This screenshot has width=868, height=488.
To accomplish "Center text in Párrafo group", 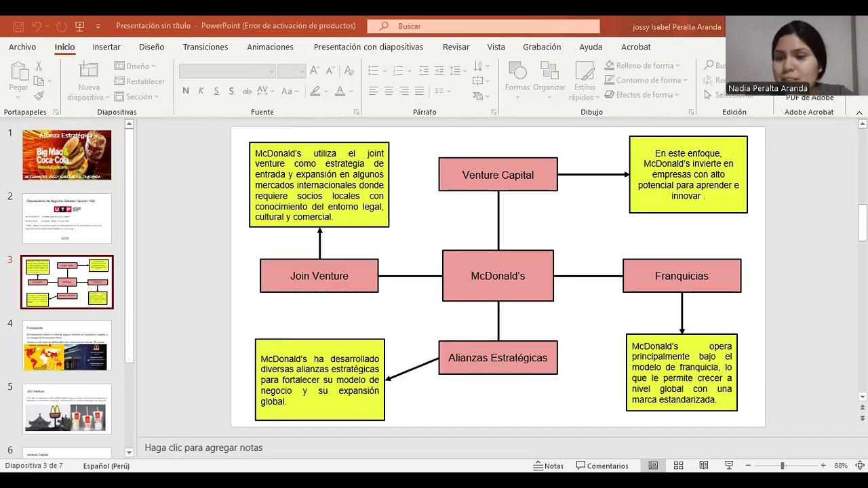I will [389, 91].
